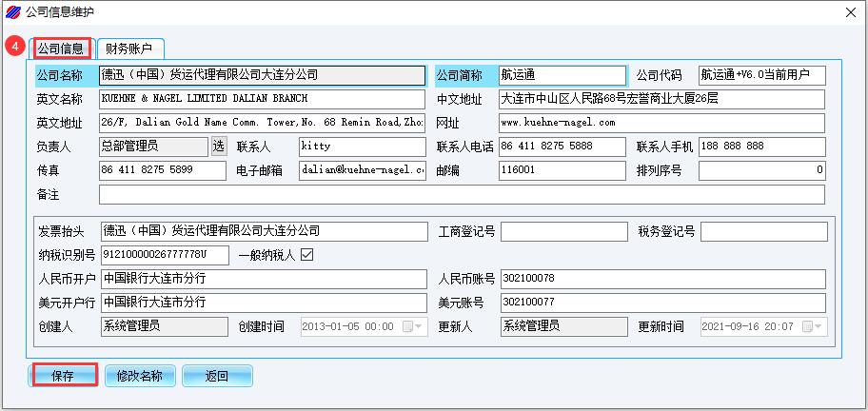Close the 公司信息维护 dialog window
The height and width of the screenshot is (411, 868).
coord(850,11)
